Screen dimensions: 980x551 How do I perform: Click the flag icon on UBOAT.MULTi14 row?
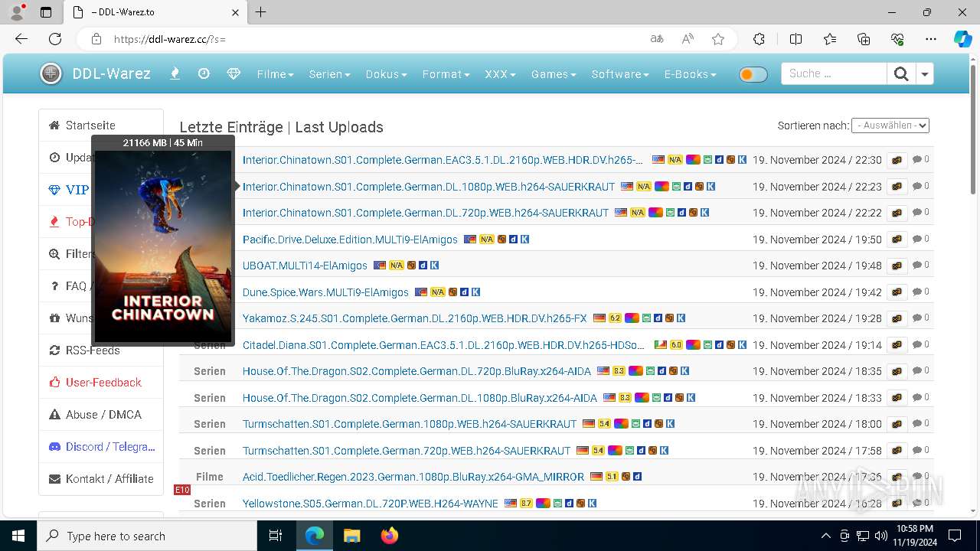(x=380, y=266)
